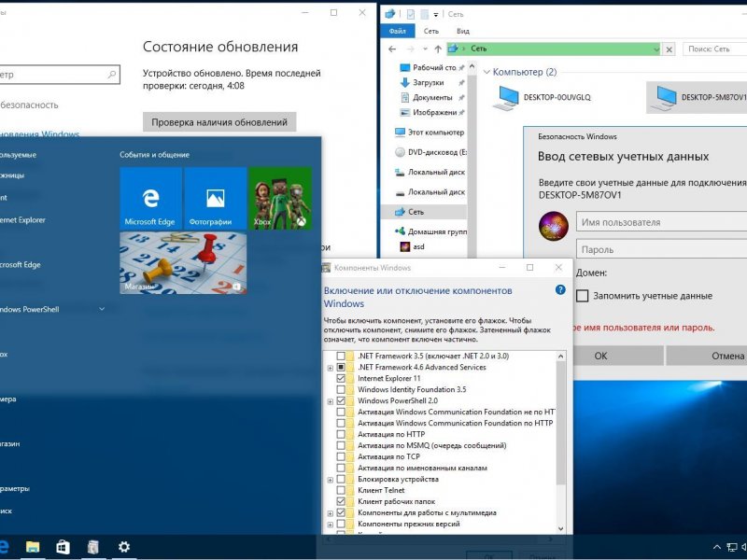Click the components list scroll-down arrow
This screenshot has width=747, height=560.
click(561, 528)
